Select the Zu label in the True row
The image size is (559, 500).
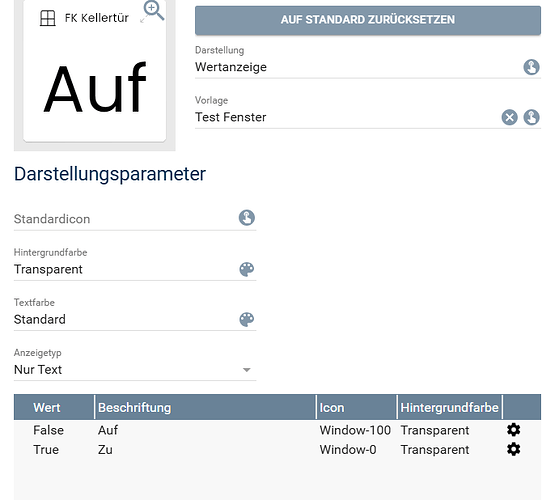click(x=105, y=449)
